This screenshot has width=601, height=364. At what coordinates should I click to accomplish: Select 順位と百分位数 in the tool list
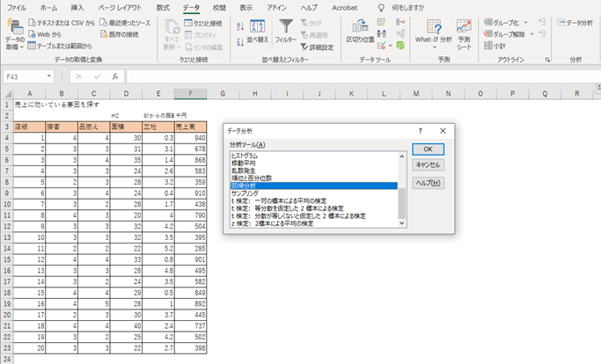[x=314, y=178]
